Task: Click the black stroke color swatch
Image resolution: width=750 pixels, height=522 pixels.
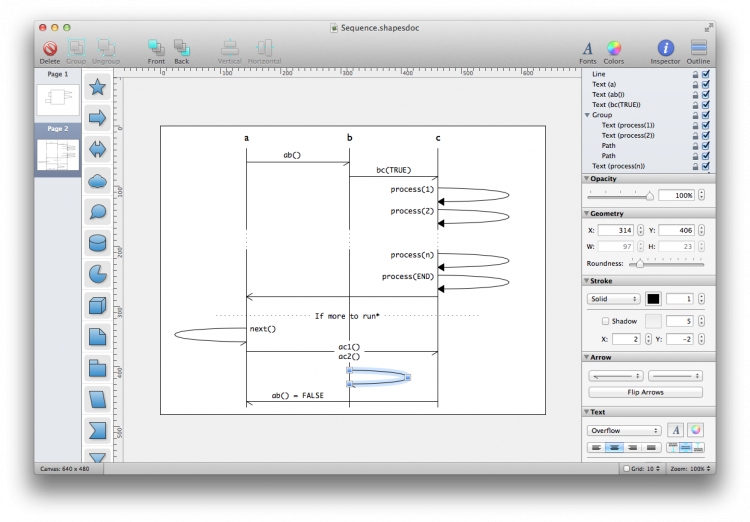Action: [x=653, y=299]
